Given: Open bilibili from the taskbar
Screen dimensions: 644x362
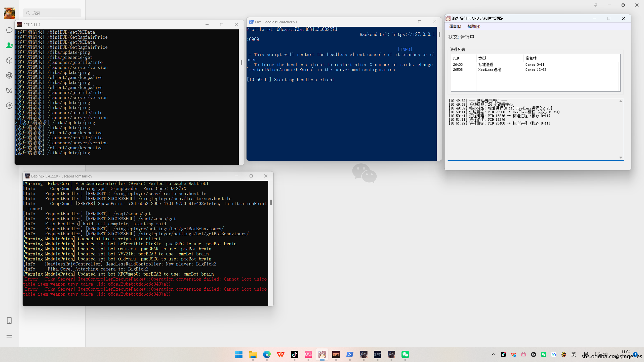Looking at the screenshot, I should (308, 354).
